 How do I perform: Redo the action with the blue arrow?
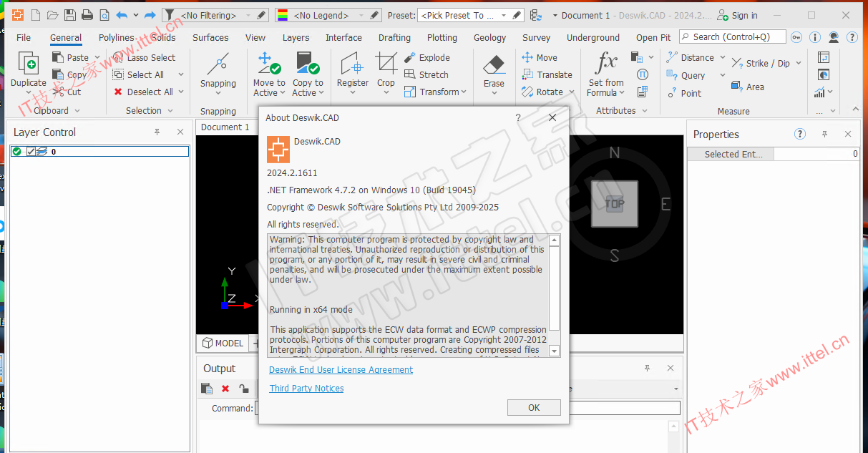coord(150,15)
